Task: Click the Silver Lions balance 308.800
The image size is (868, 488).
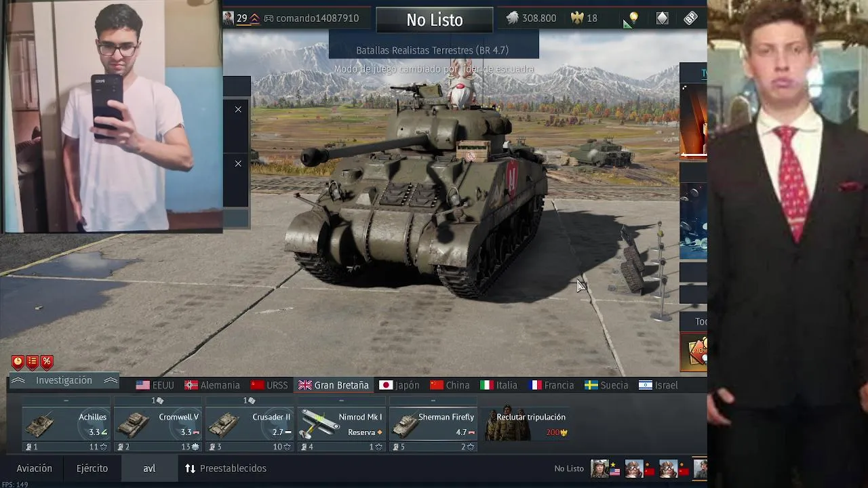Action: [x=532, y=19]
